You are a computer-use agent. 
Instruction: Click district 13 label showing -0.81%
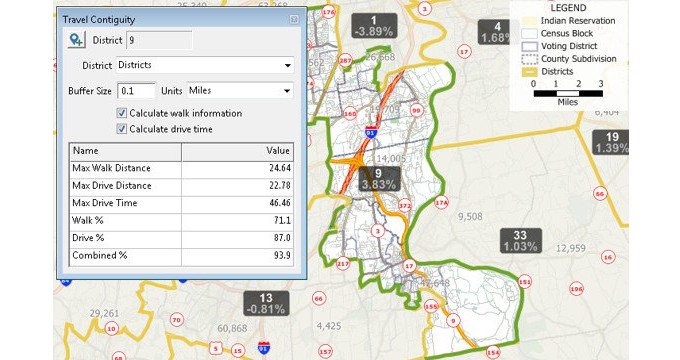(x=266, y=303)
